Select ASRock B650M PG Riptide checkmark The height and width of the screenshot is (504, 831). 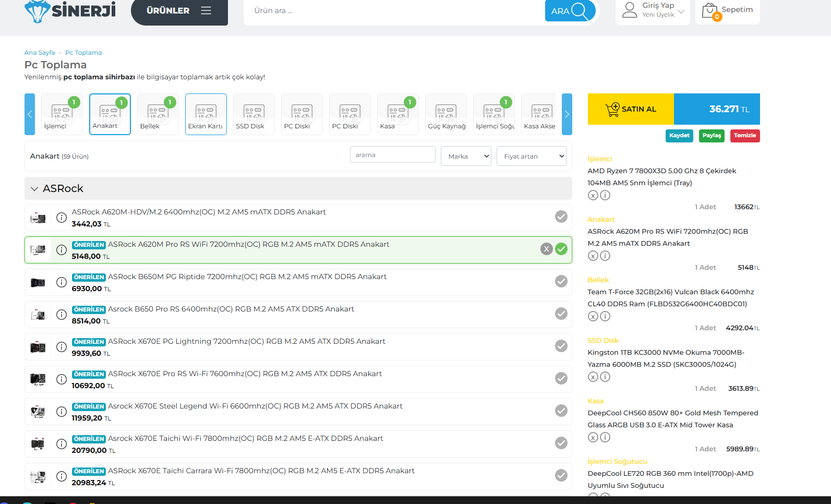pos(561,281)
